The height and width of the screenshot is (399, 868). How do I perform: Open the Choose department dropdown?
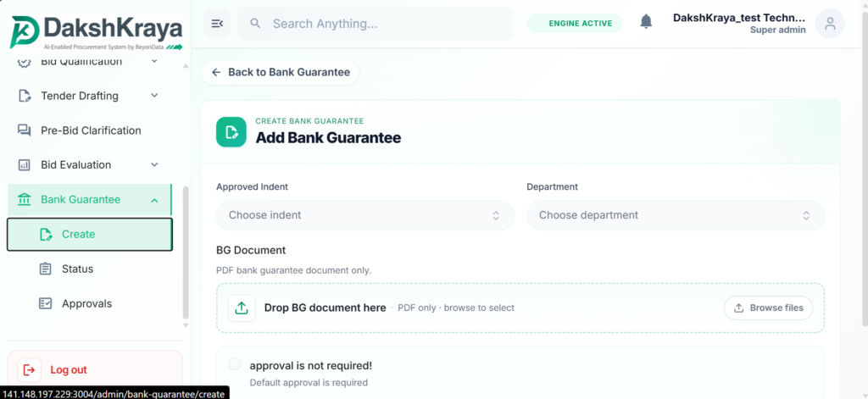[x=676, y=215]
